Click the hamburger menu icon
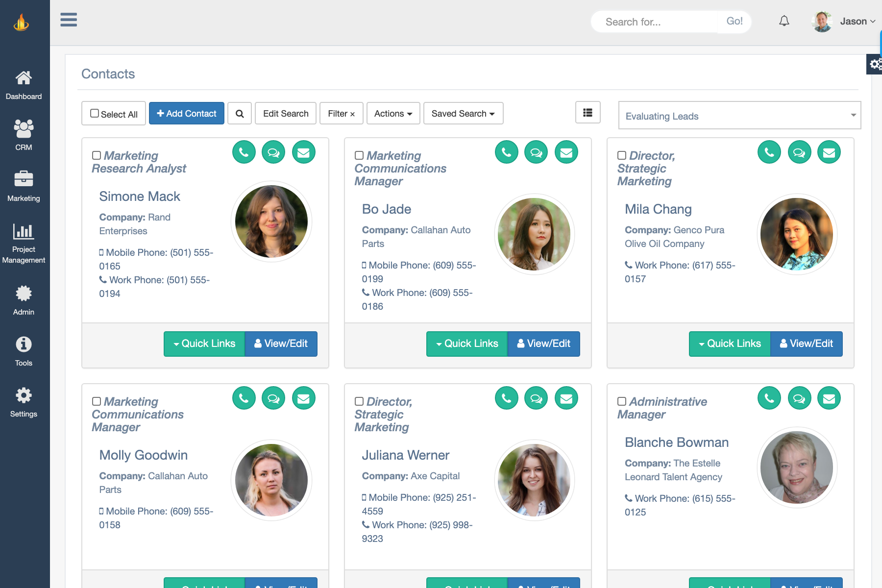Viewport: 882px width, 588px height. coord(69,20)
